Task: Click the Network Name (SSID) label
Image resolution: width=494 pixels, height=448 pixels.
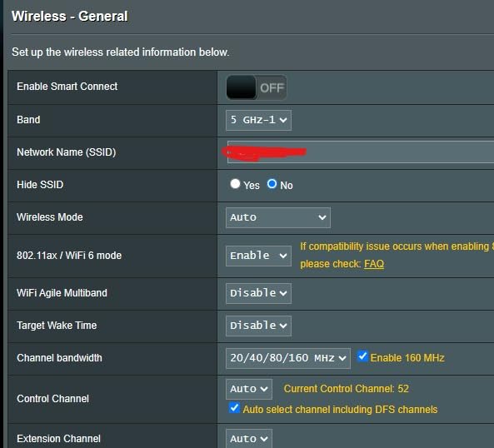Action: point(67,152)
